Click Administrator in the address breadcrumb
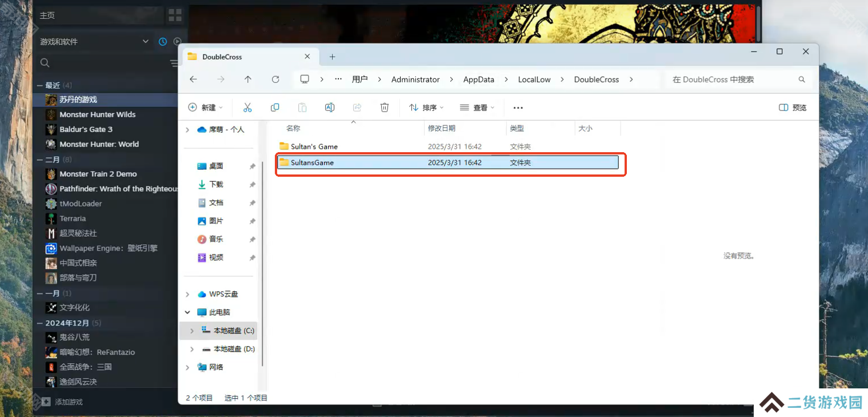 pyautogui.click(x=415, y=80)
